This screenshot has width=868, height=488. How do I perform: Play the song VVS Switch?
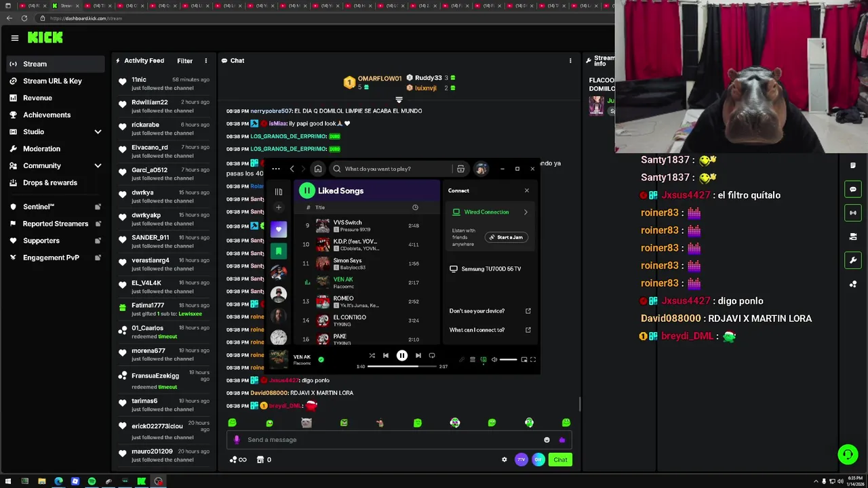coord(366,226)
